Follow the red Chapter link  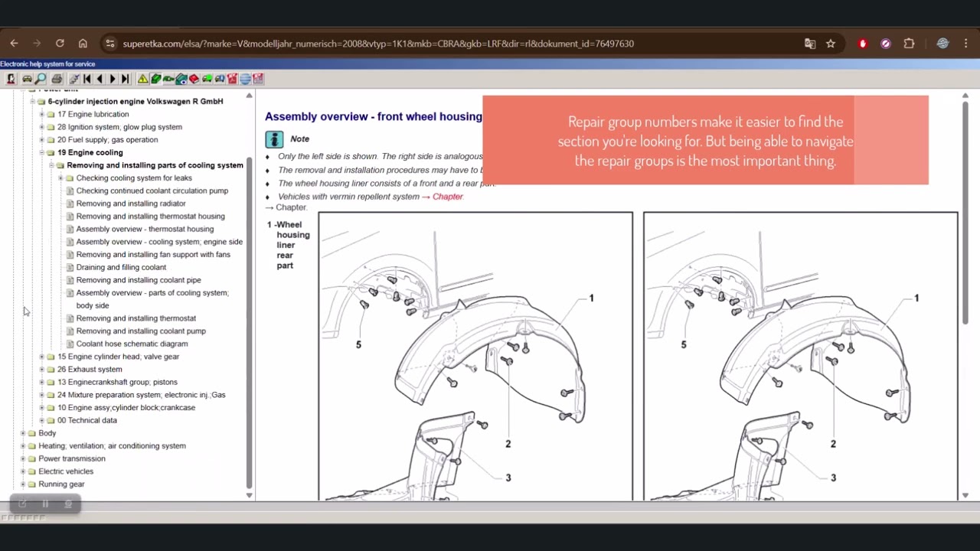point(448,197)
